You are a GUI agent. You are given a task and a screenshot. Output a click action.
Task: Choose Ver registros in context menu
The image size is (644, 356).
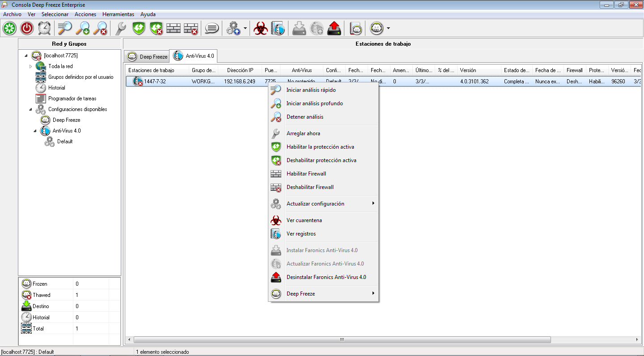click(323, 234)
